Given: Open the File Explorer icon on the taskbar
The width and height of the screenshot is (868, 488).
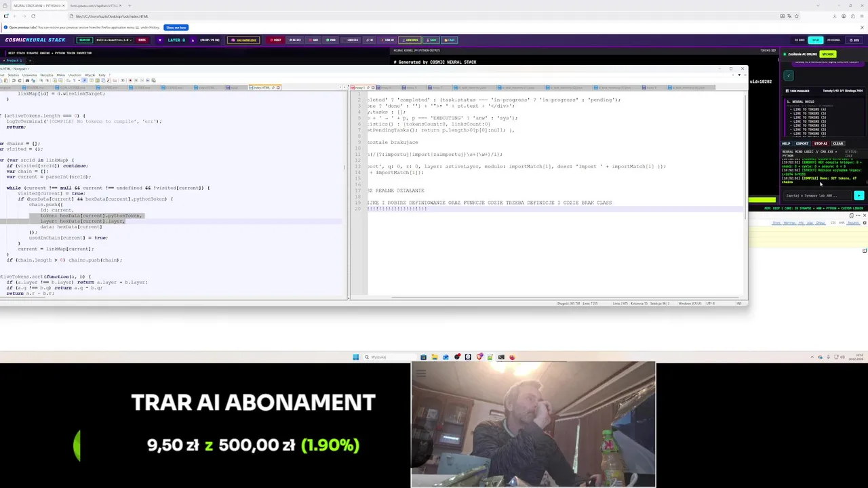Looking at the screenshot, I should click(434, 357).
